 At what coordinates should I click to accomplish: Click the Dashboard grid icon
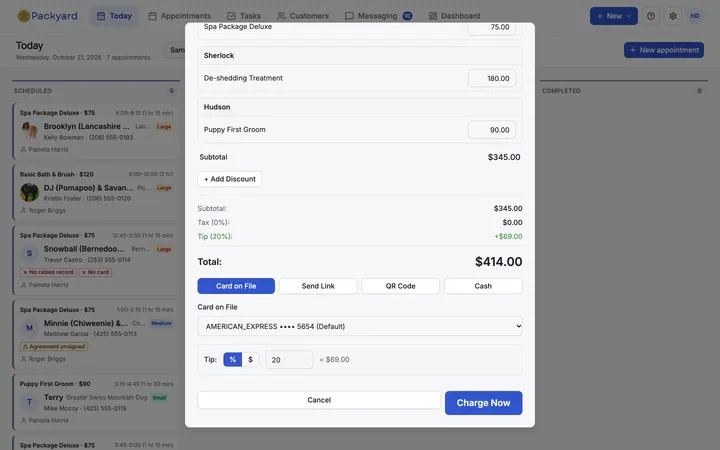click(x=433, y=16)
